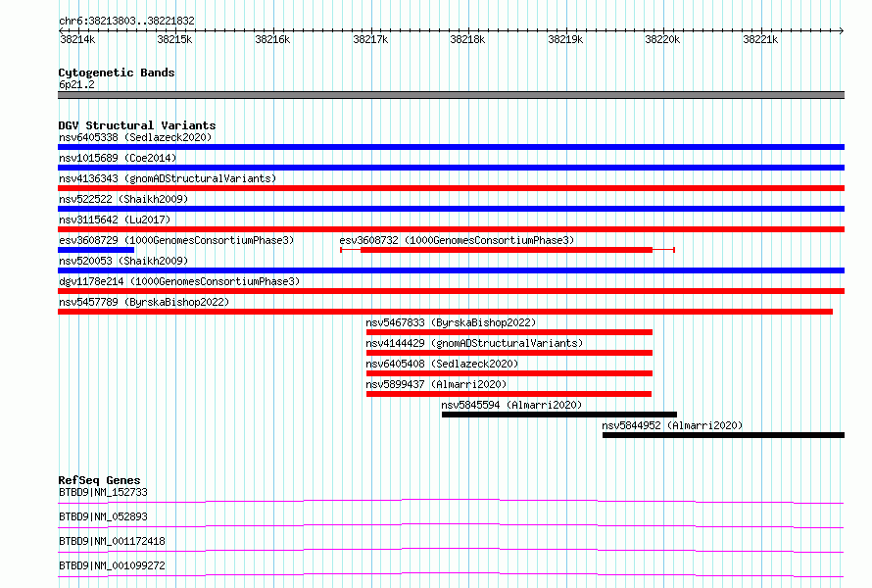
Task: Open nsv520053 (Shaikh2009) variant label
Action: click(x=123, y=261)
